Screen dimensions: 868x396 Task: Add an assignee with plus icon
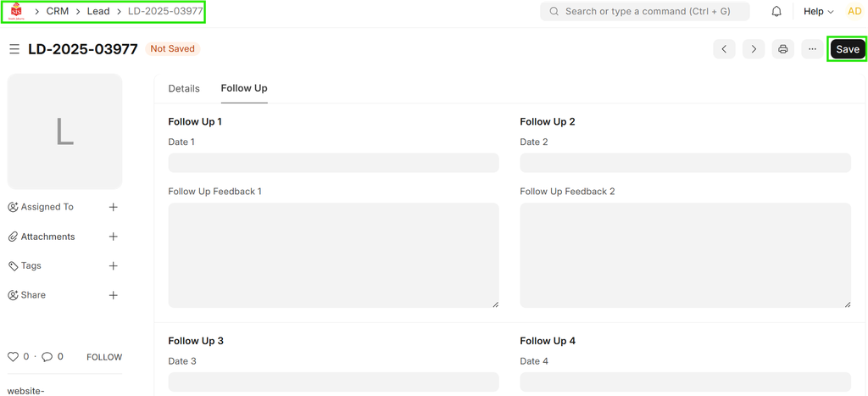click(114, 207)
